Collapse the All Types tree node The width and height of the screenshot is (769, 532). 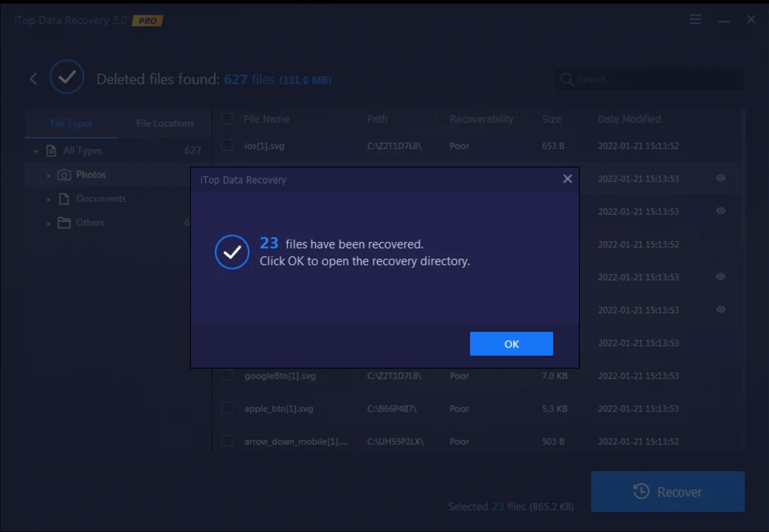tap(35, 151)
